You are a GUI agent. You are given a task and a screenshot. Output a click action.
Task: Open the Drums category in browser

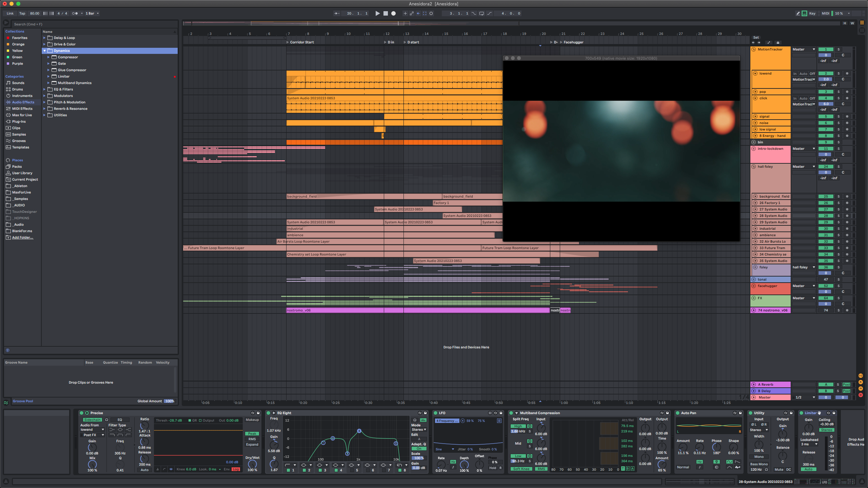pyautogui.click(x=17, y=89)
